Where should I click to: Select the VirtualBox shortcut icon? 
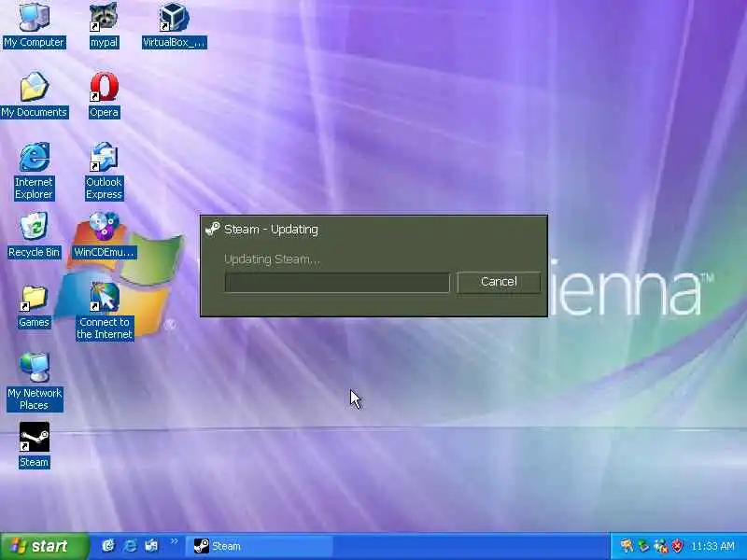[174, 18]
